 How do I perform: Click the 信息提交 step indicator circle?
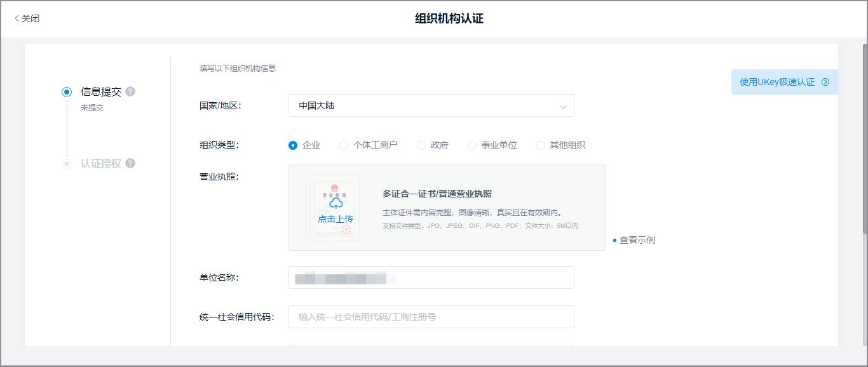click(x=67, y=92)
